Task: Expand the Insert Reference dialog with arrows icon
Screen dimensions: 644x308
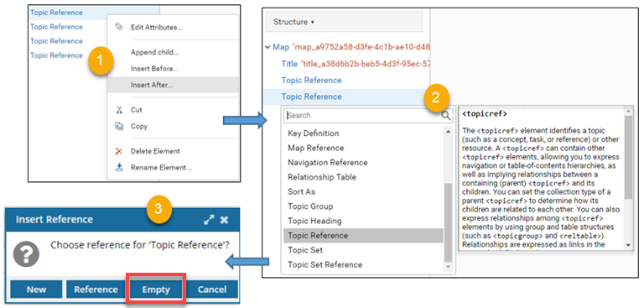Action: coord(209,220)
